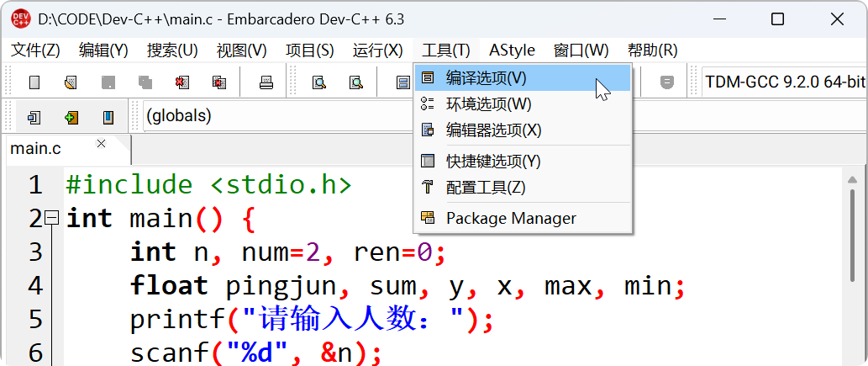Open 项目(S) menu
868x366 pixels.
coord(309,50)
